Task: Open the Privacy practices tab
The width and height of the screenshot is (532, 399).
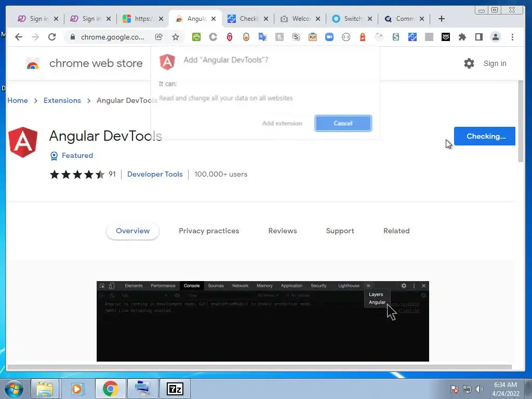Action: [x=209, y=231]
